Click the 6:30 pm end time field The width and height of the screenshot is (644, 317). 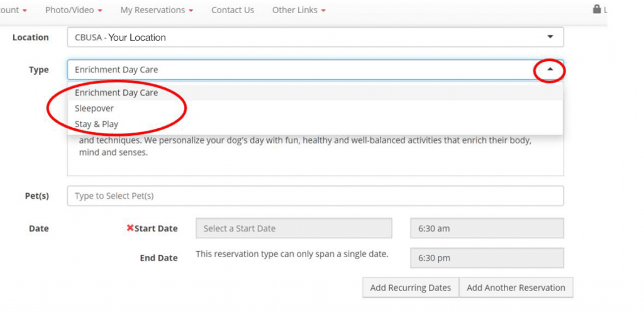pos(487,258)
